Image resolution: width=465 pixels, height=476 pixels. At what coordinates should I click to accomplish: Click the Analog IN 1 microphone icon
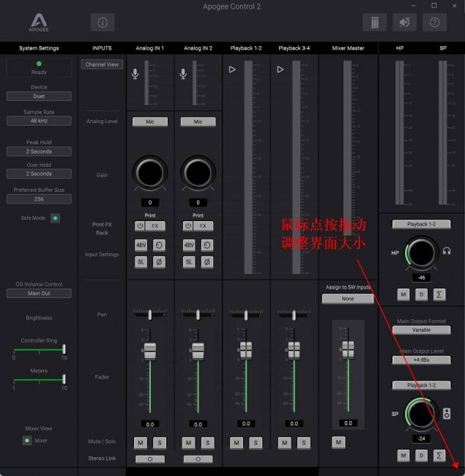(135, 74)
